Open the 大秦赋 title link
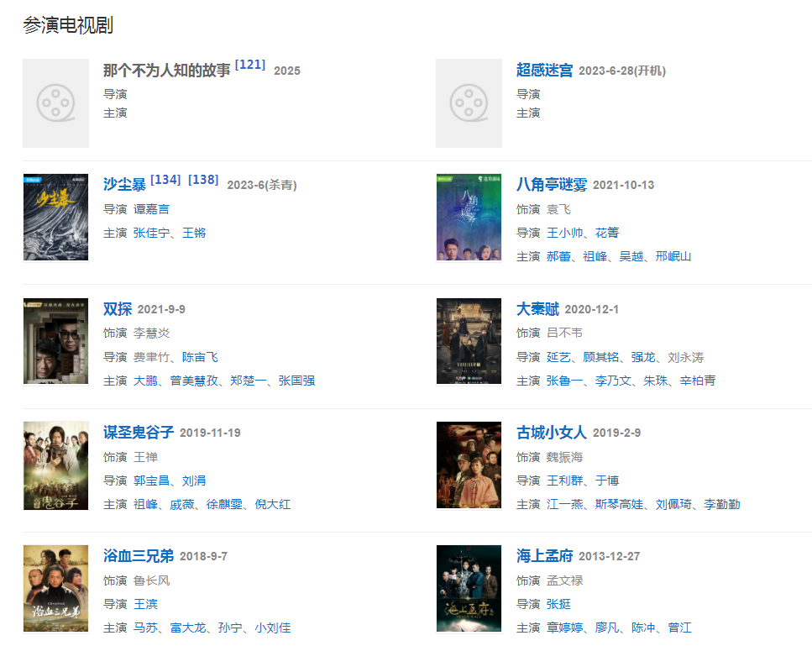Viewport: 812px width, 646px height. click(537, 309)
